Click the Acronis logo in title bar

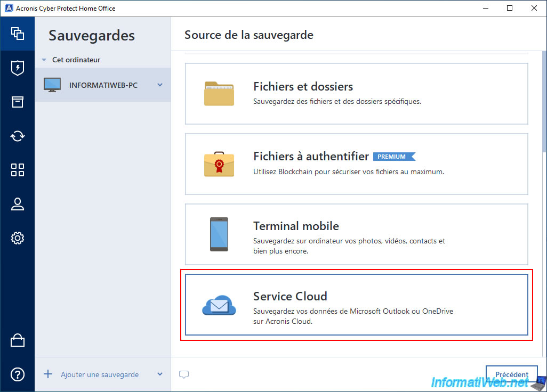(x=9, y=8)
